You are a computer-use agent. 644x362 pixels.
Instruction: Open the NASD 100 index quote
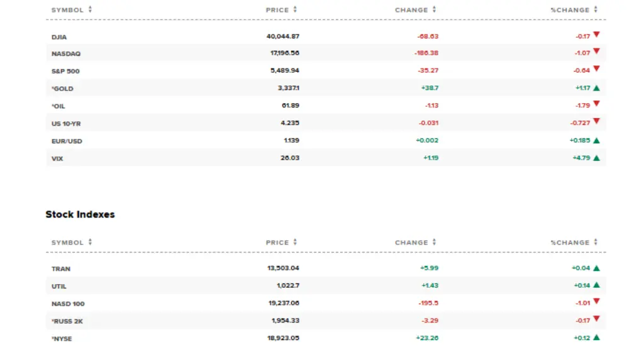click(68, 304)
